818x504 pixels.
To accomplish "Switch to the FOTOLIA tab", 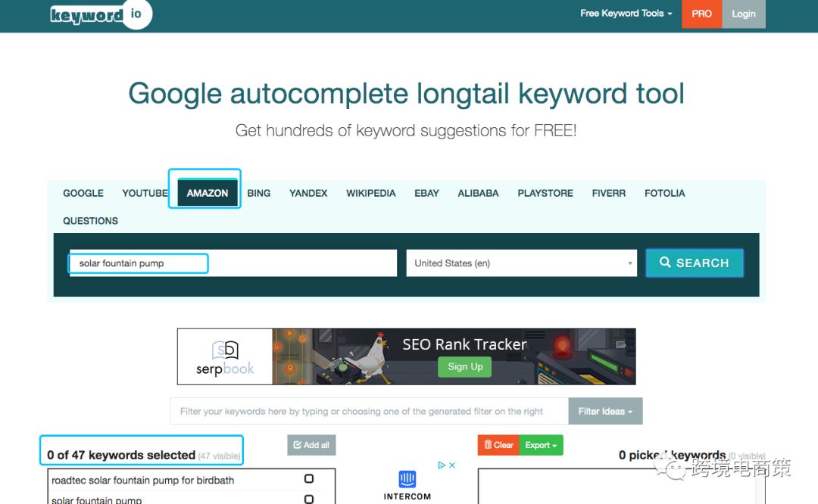I will point(665,194).
